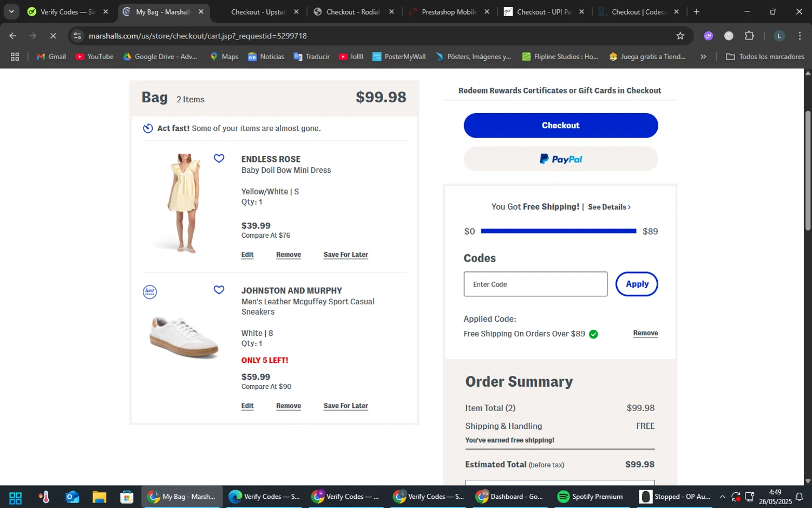
Task: Add Endless Rose dress to favorites heart
Action: [x=219, y=159]
